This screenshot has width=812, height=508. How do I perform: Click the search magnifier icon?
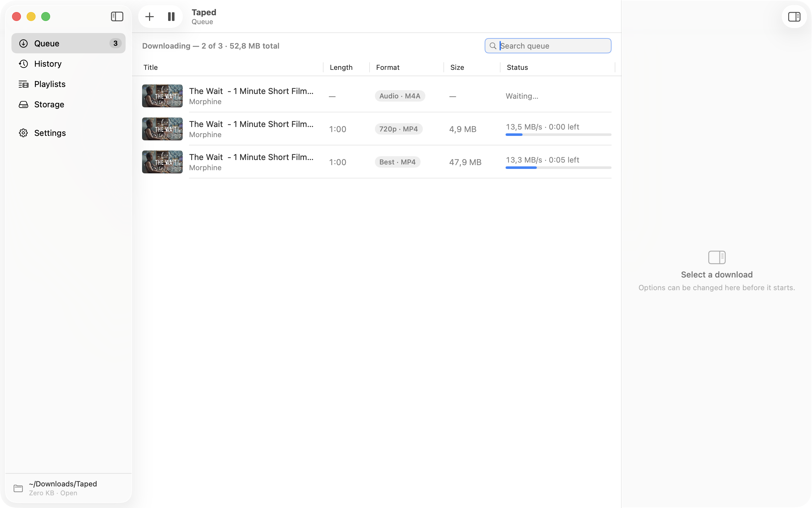[493, 46]
